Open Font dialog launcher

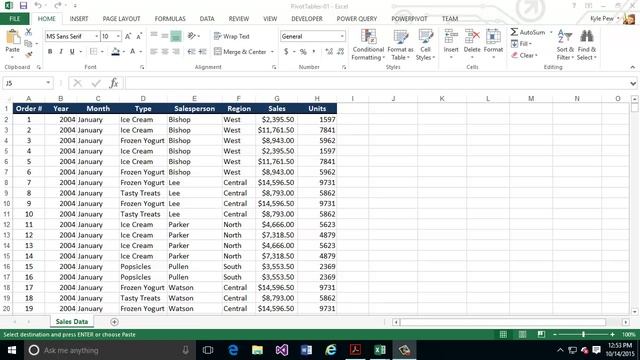click(142, 67)
